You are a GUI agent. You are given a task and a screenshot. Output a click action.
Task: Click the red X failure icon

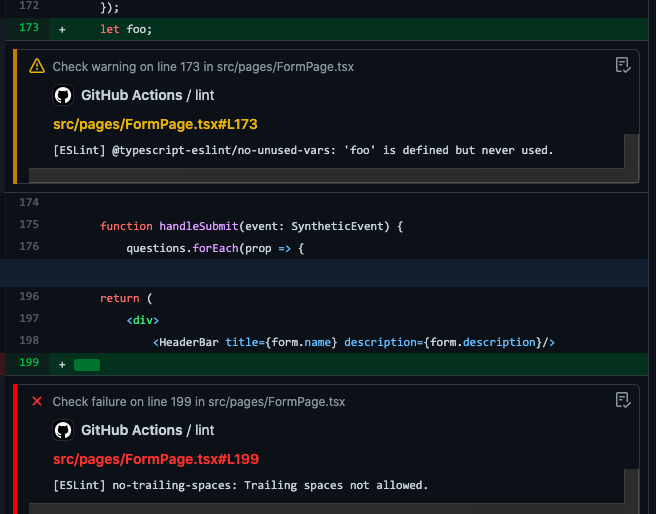coord(37,401)
